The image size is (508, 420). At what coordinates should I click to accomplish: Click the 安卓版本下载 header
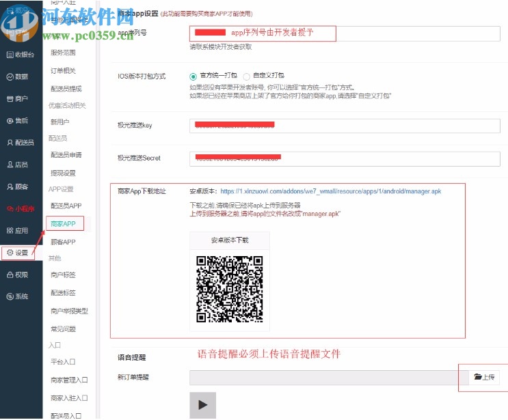pos(230,240)
